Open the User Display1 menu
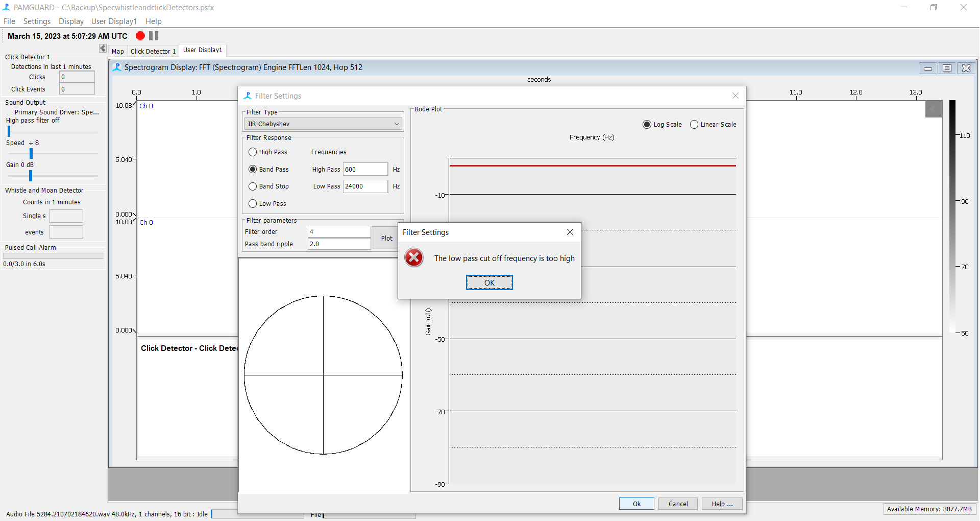 coord(114,21)
